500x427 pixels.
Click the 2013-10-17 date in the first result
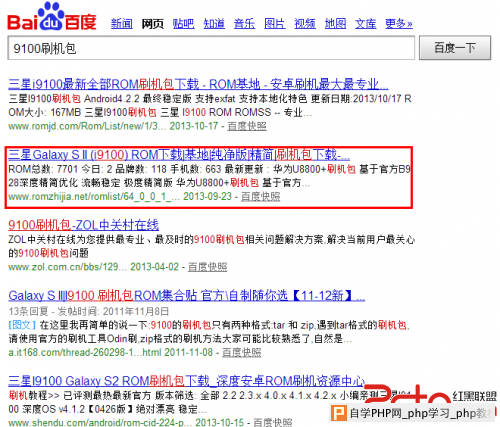194,126
